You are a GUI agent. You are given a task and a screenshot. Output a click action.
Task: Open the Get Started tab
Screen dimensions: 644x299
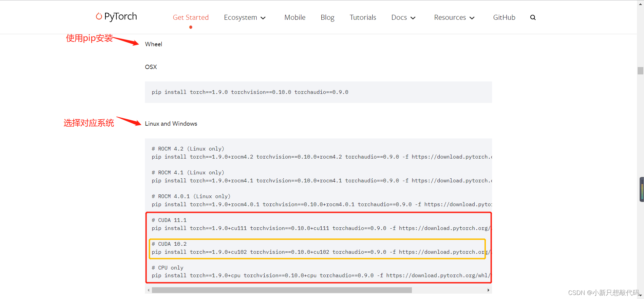pyautogui.click(x=191, y=17)
